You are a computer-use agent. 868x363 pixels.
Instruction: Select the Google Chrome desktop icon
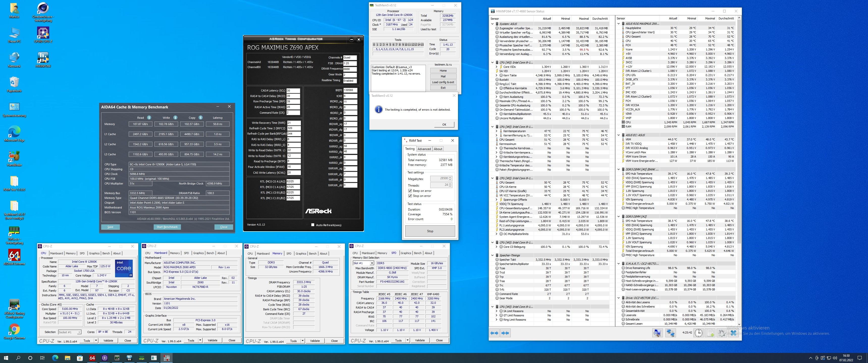coord(14,332)
